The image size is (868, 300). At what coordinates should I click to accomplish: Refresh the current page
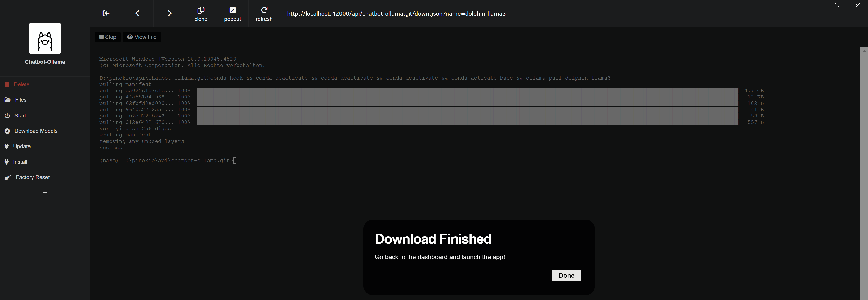tap(264, 14)
